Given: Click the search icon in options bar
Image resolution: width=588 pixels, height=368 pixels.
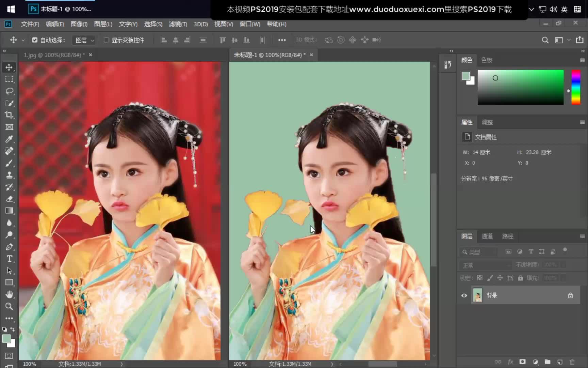Looking at the screenshot, I should (x=545, y=40).
